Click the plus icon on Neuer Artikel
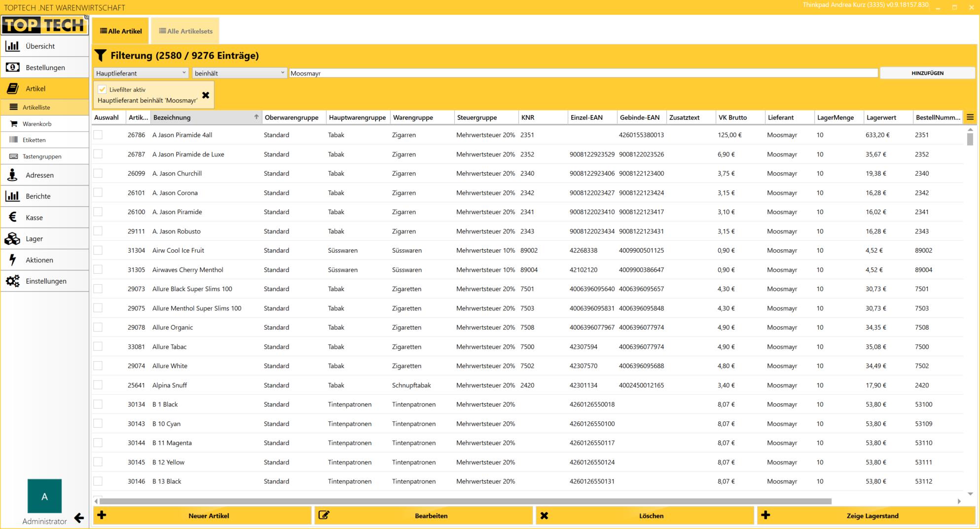The width and height of the screenshot is (980, 529). pos(102,515)
